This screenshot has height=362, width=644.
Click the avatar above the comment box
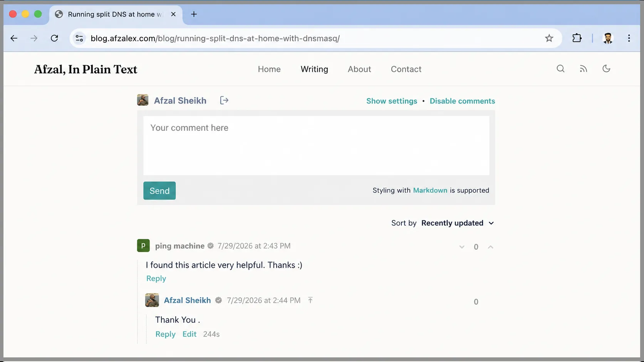point(143,100)
